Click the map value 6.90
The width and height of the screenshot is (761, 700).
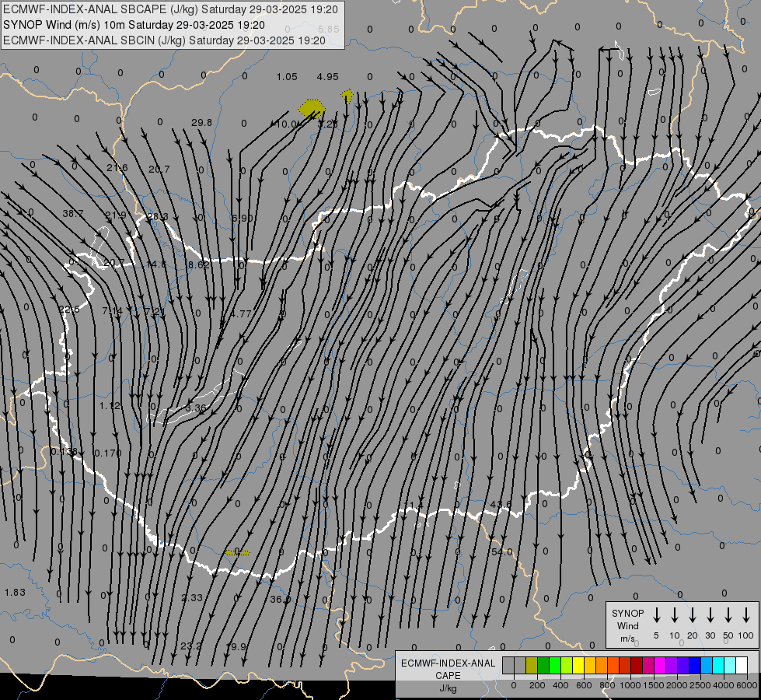click(x=243, y=218)
